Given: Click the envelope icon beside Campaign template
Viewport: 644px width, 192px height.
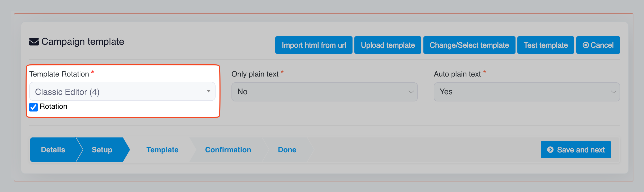Looking at the screenshot, I should pos(34,42).
